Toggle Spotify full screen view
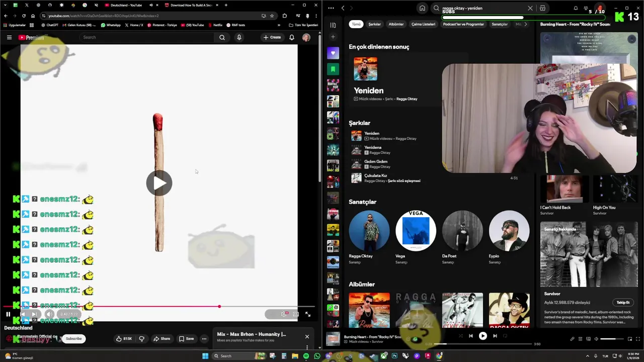 (638, 339)
